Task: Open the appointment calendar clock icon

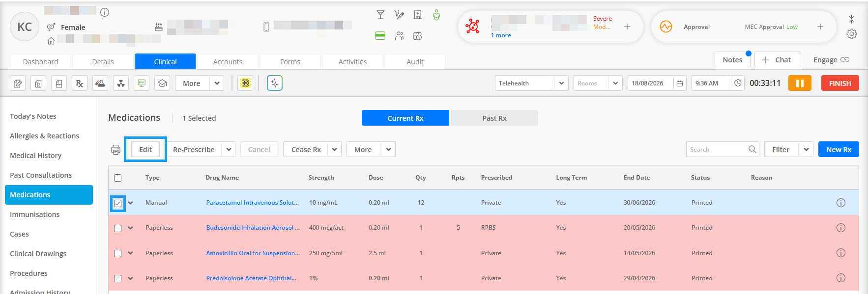Action: pyautogui.click(x=418, y=36)
